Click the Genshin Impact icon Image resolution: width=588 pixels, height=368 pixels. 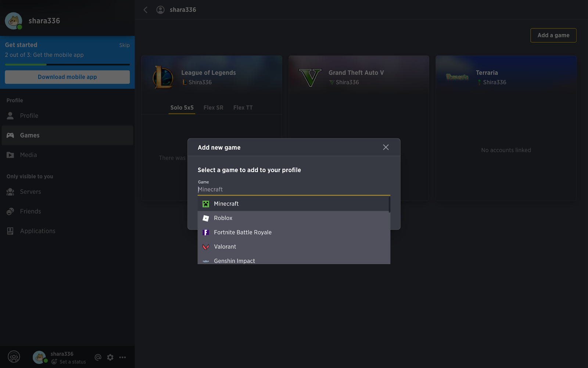click(x=206, y=261)
